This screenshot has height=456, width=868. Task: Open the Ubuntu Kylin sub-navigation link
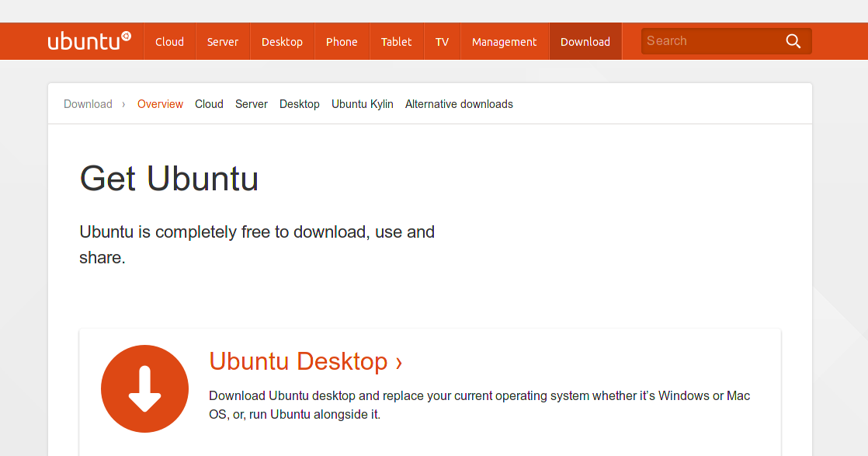[x=363, y=104]
